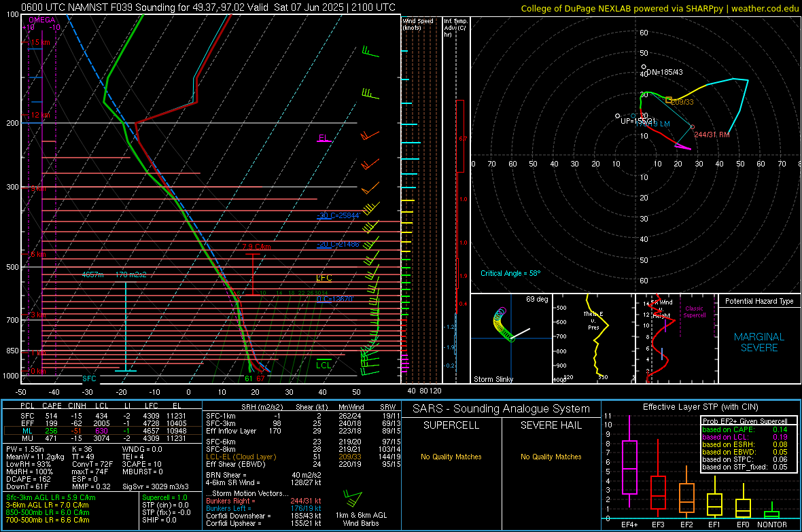The image size is (802, 532).
Task: Click the red EF3 box in STP plot
Action: [658, 492]
